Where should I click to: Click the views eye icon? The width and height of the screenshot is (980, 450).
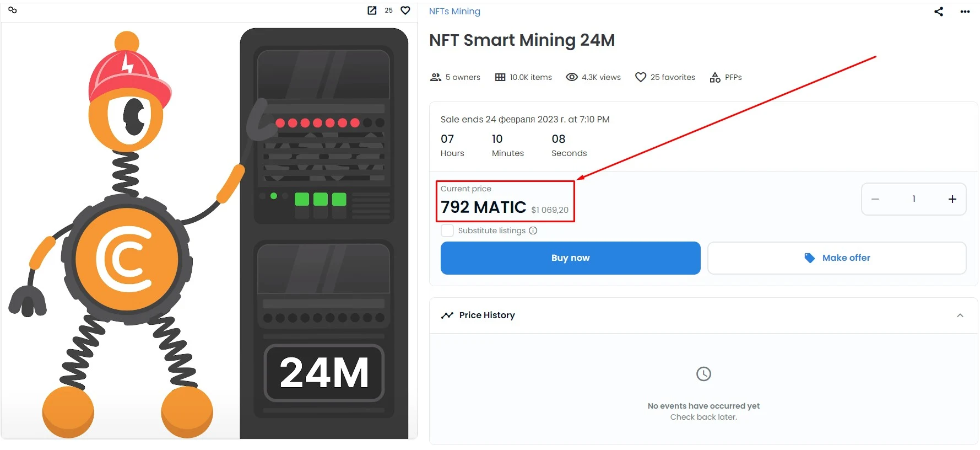[x=572, y=77]
